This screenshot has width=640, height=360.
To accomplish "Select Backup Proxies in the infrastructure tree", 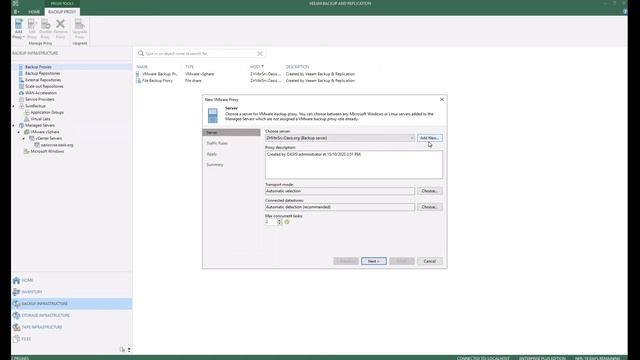I will click(x=38, y=67).
